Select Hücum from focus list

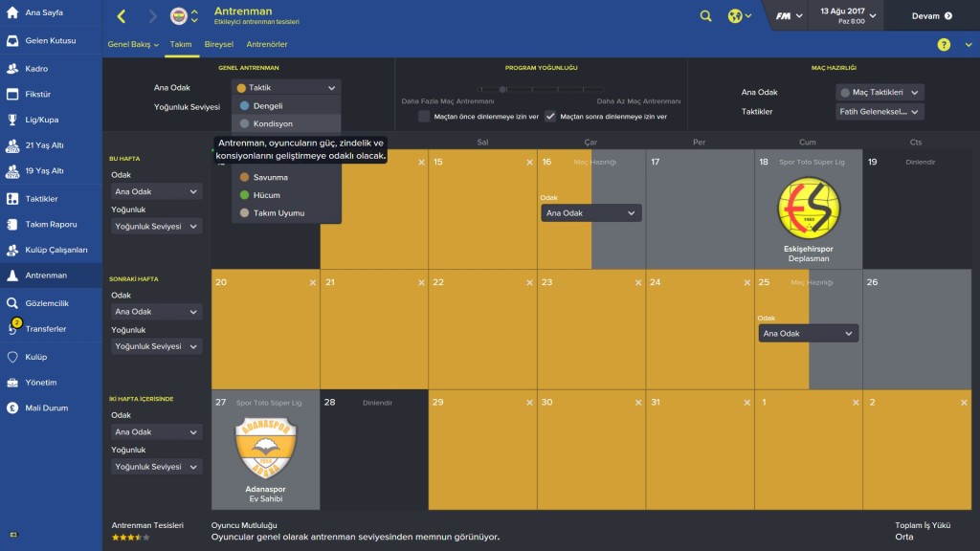point(286,195)
